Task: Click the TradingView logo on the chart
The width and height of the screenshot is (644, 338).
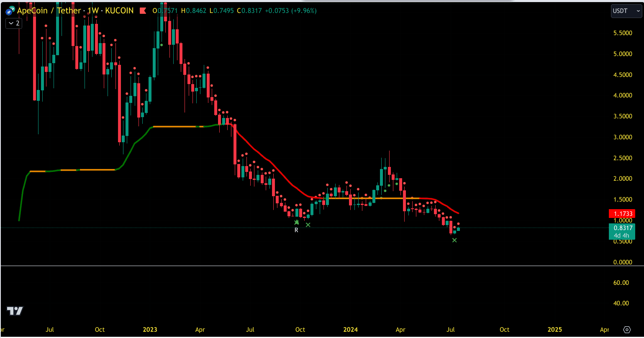Action: (15, 311)
